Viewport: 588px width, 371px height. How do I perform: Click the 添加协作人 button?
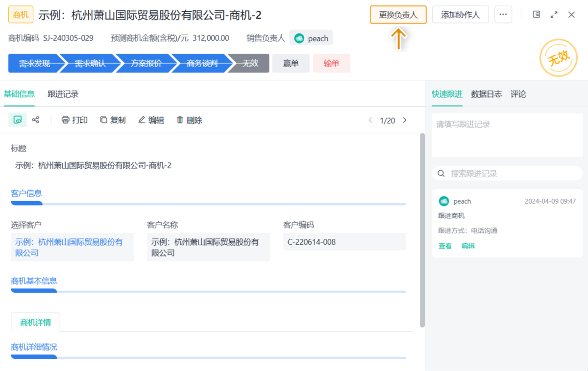(x=460, y=15)
